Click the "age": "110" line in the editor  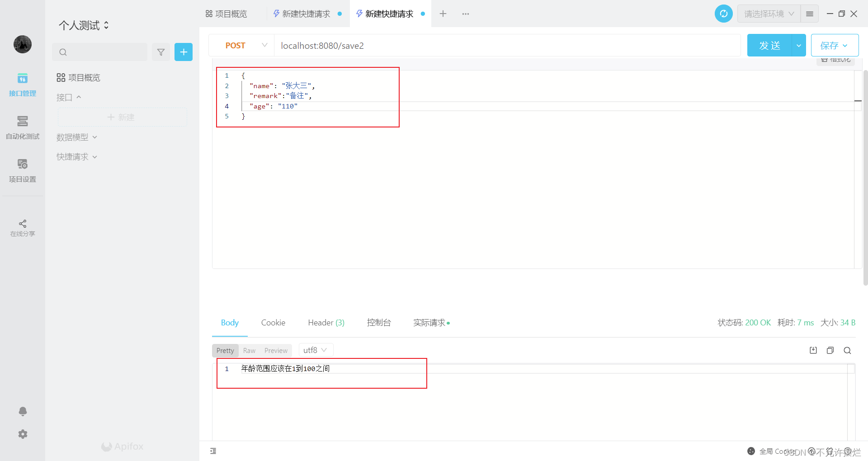274,106
